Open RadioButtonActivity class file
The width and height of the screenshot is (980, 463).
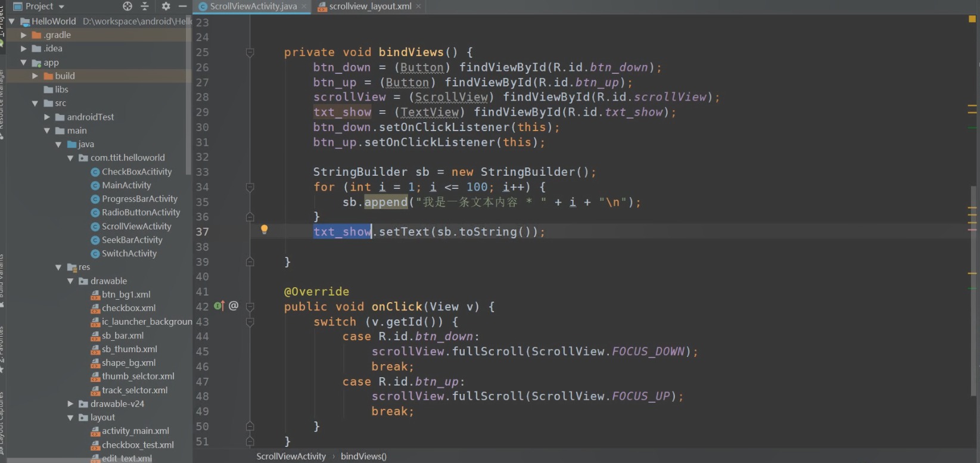pyautogui.click(x=141, y=213)
